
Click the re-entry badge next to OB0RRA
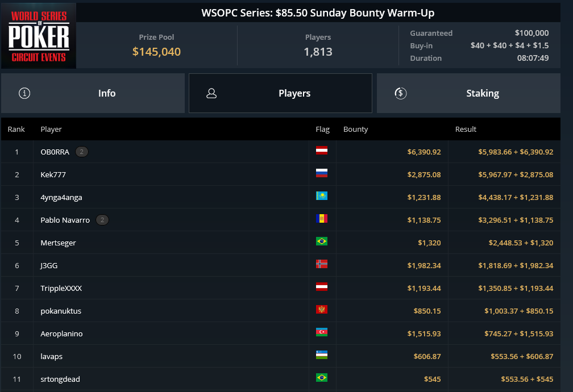(x=82, y=152)
